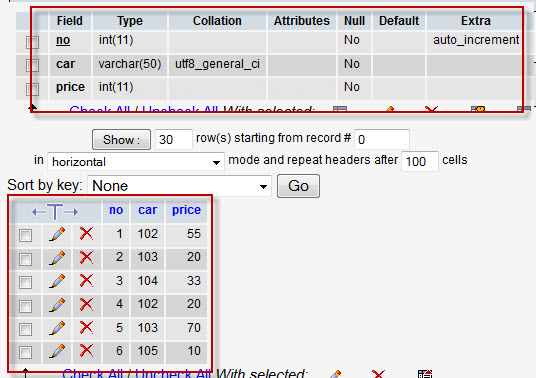Delete row 2 with the red X
Image resolution: width=536 pixels, height=378 pixels.
coord(86,257)
